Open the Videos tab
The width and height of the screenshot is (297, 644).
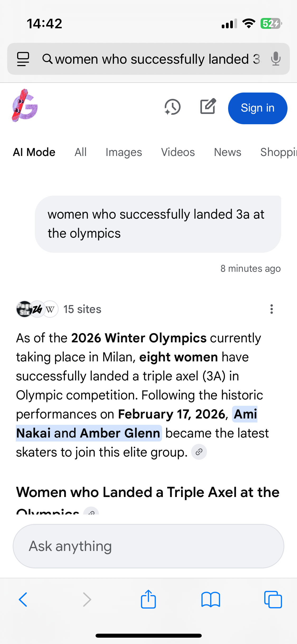click(178, 152)
